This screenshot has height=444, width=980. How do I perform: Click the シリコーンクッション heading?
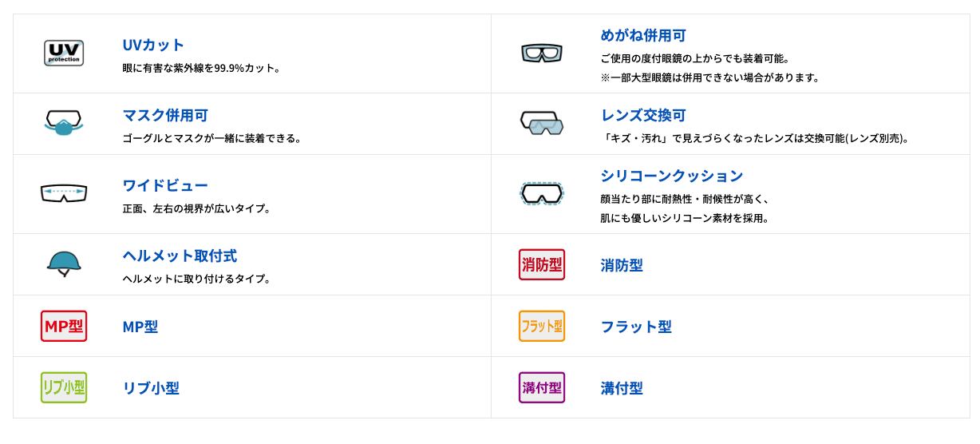[x=672, y=176]
